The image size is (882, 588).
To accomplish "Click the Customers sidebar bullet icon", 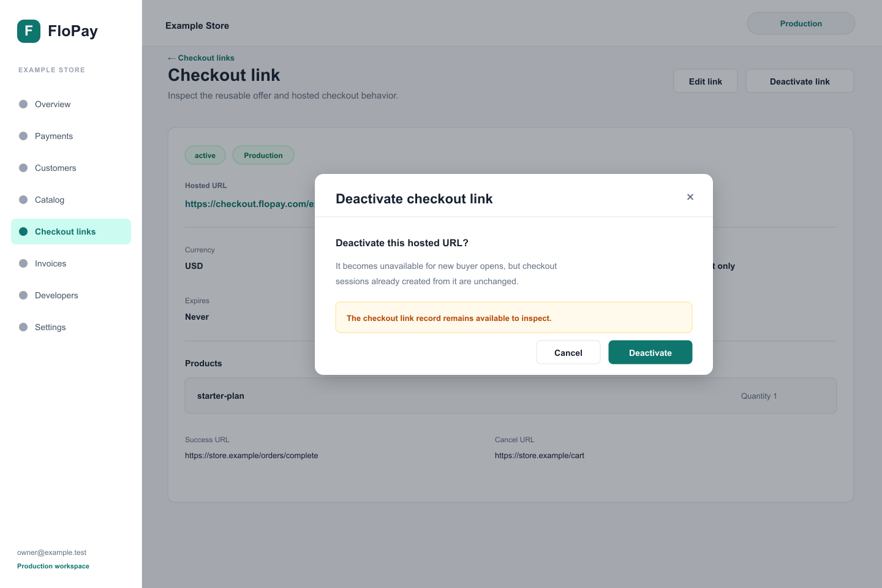I will pos(23,168).
